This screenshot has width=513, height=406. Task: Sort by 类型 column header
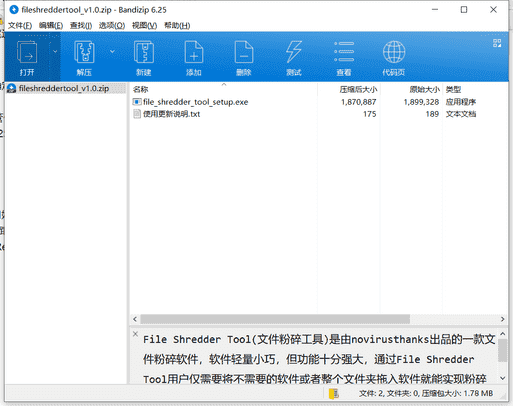tap(453, 89)
